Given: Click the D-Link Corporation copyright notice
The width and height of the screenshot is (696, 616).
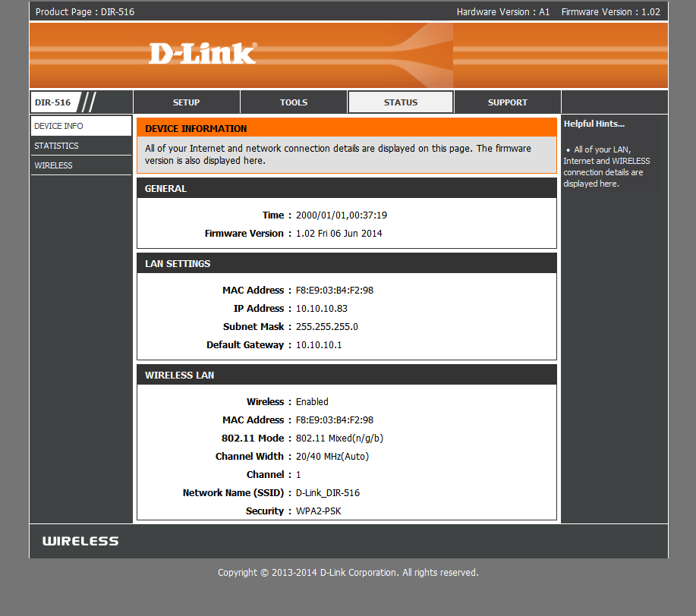Looking at the screenshot, I should coord(348,573).
